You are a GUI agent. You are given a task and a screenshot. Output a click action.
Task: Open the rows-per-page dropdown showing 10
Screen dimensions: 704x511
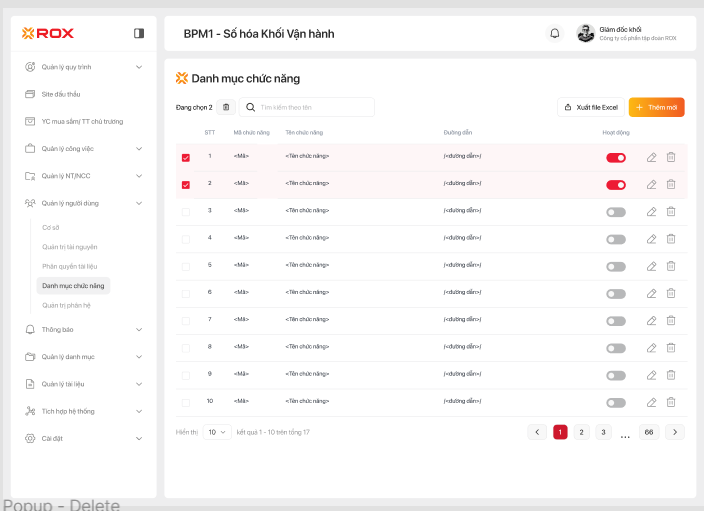(x=217, y=432)
